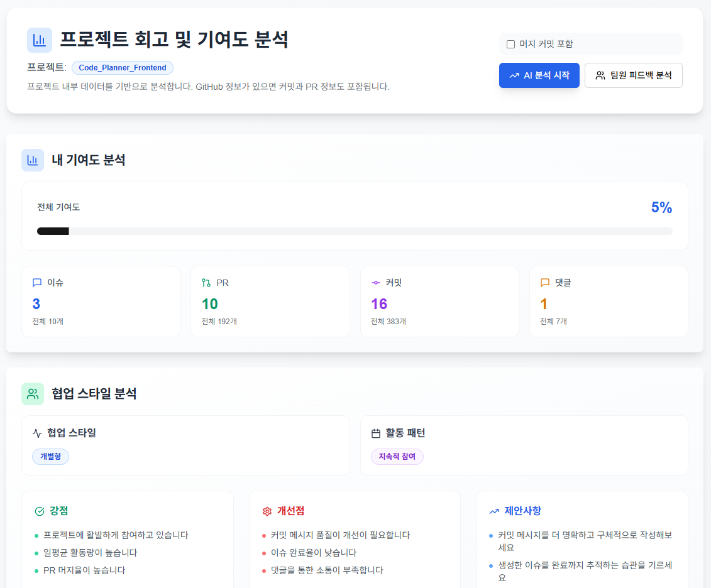Click the people icon inside 팀원 피드백 분석 button

tap(600, 75)
